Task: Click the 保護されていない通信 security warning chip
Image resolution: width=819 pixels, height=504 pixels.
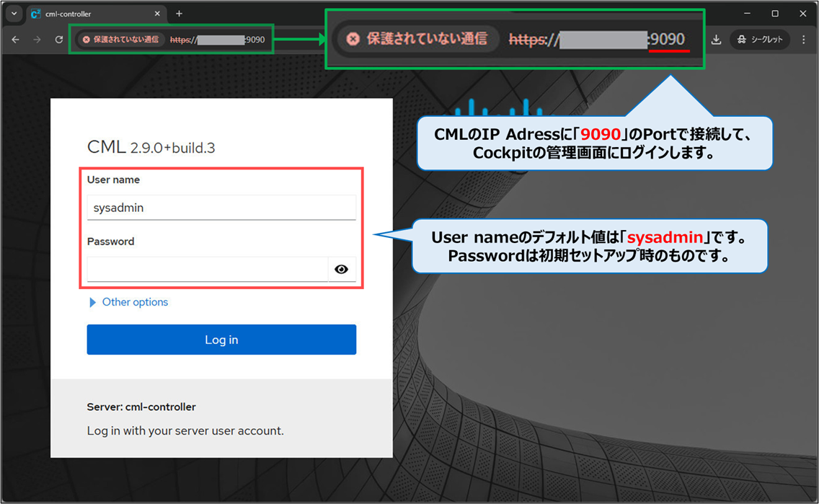Action: coord(121,40)
